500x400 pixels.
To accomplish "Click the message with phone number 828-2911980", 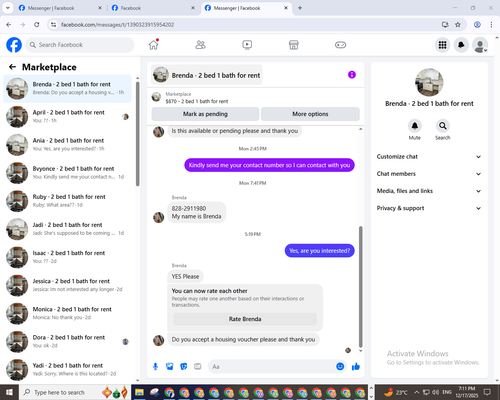I will tap(196, 212).
